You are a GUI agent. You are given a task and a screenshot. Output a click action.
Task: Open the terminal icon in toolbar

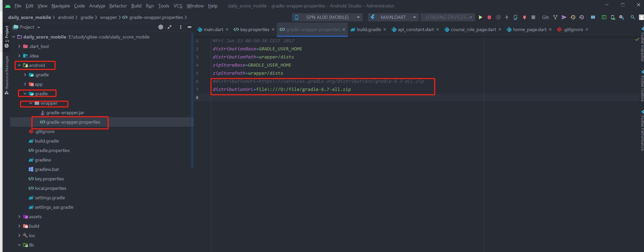click(604, 17)
